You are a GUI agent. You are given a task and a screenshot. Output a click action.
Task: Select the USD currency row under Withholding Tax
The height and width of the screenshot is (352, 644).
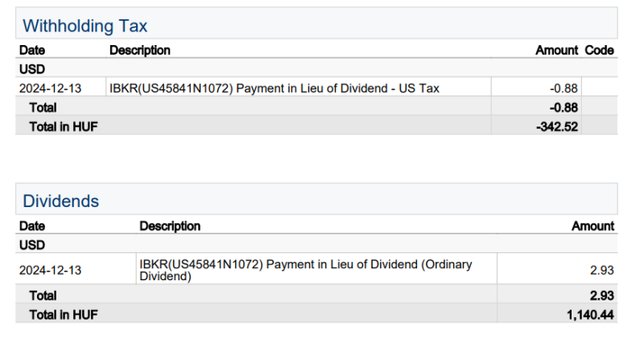[x=32, y=69]
